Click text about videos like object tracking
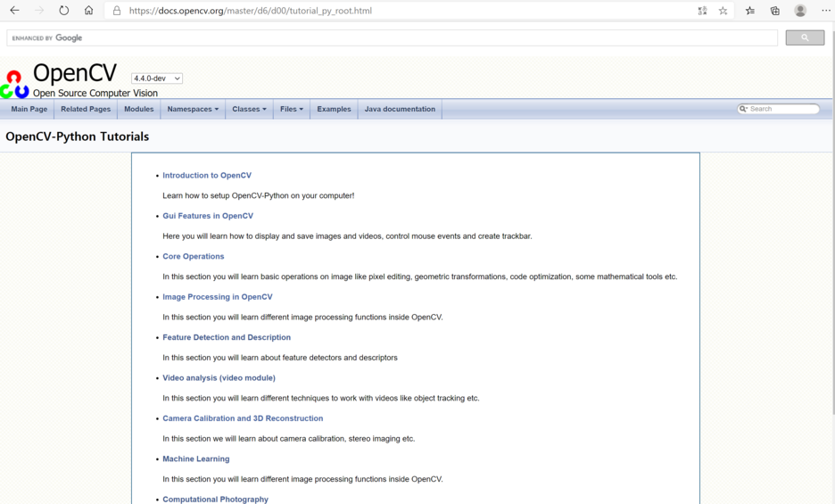The image size is (835, 504). pos(321,398)
